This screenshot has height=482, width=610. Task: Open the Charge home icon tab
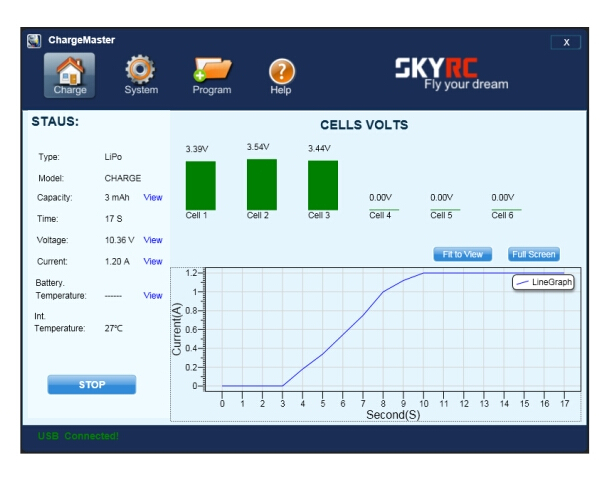point(69,75)
